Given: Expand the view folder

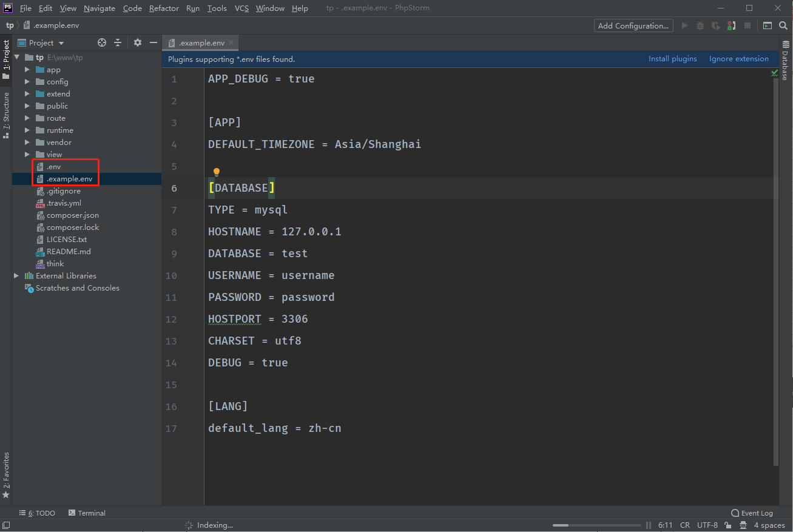Looking at the screenshot, I should 27,155.
